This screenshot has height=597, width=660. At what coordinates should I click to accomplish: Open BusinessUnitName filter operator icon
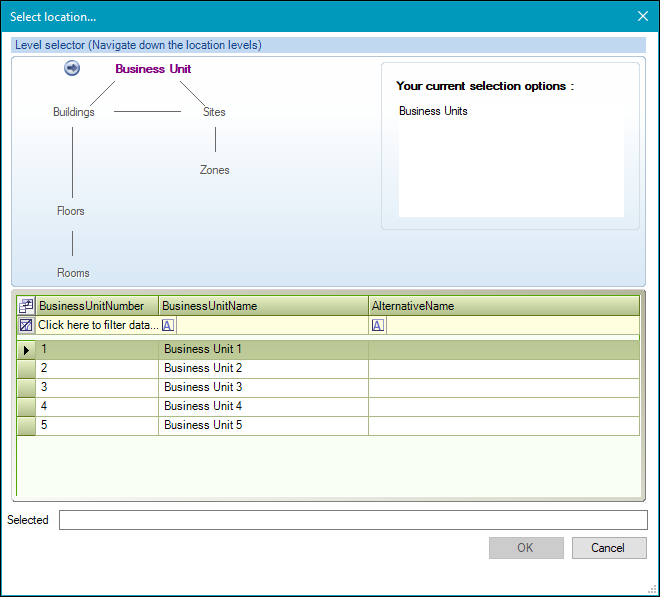tap(168, 325)
